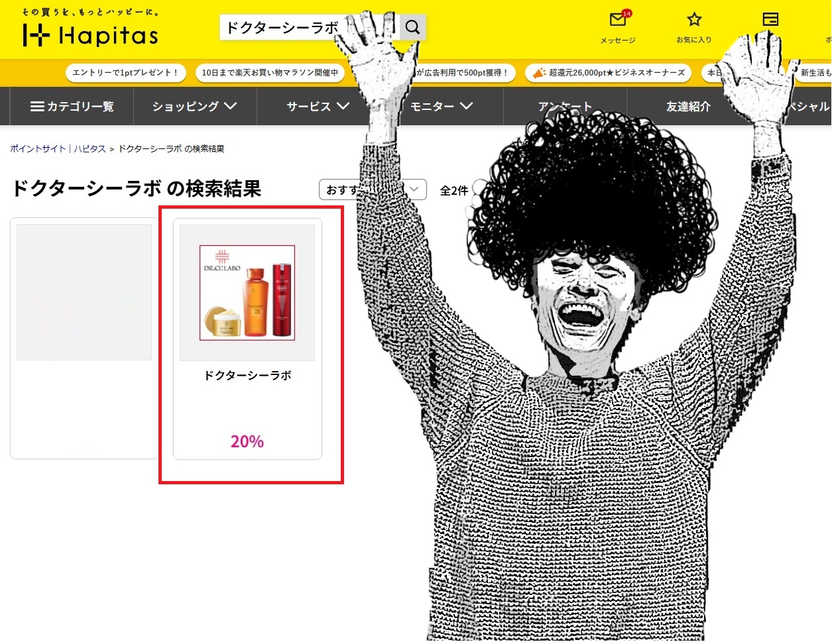Viewport: 832px width, 644px height.
Task: Click the ドクターシーラボ product title
Action: (x=247, y=376)
